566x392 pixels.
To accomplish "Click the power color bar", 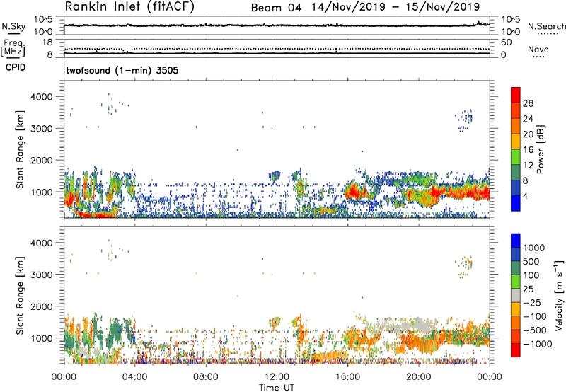I will 516,149.
